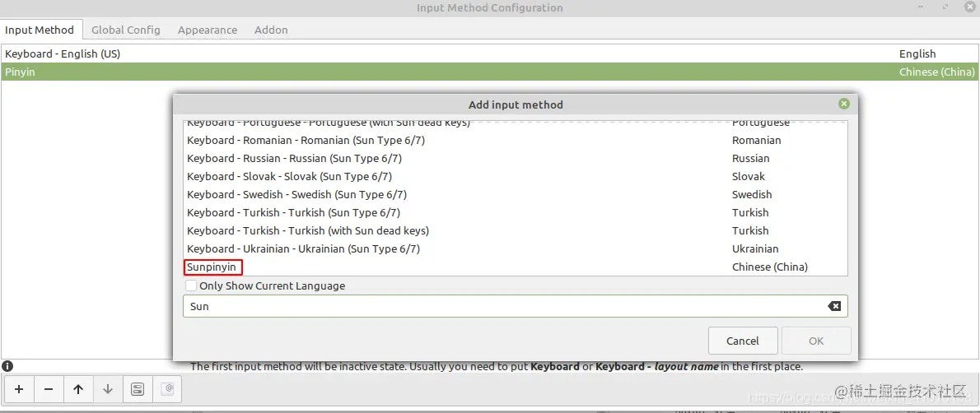Select Keyboard - Russian (Sun Type 6/7)
The image size is (980, 413).
pos(516,158)
